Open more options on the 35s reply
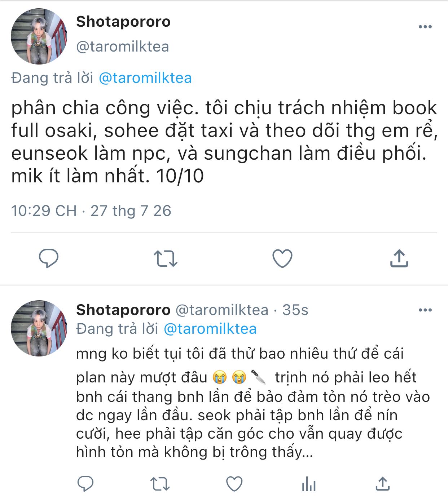This screenshot has width=448, height=501. click(425, 310)
